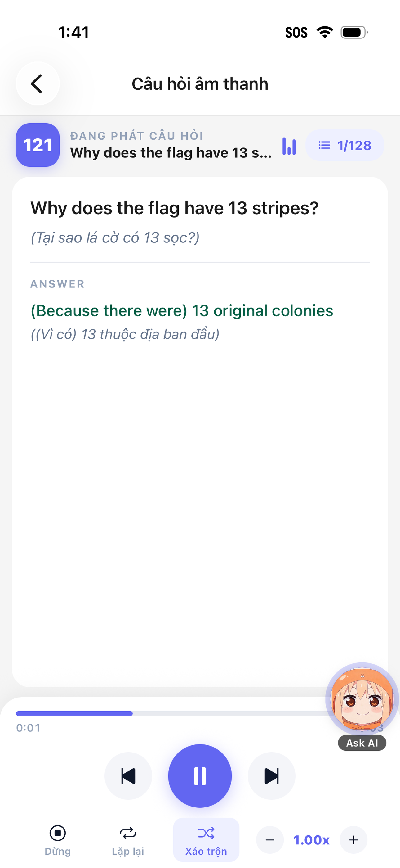Skip to the previous question
400x868 pixels.
(x=128, y=776)
